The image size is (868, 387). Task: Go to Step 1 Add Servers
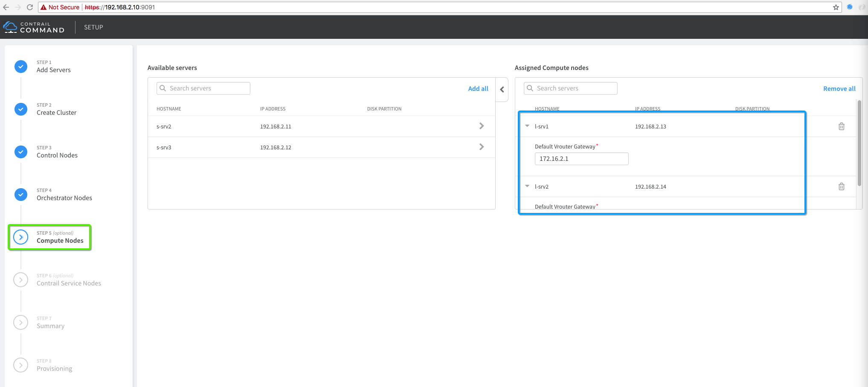click(x=53, y=70)
